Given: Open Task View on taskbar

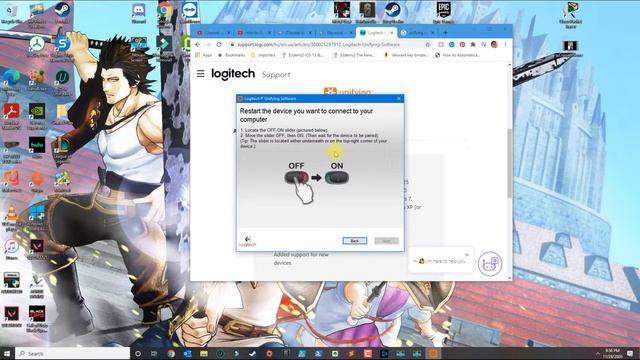Looking at the screenshot, I should coord(154,353).
